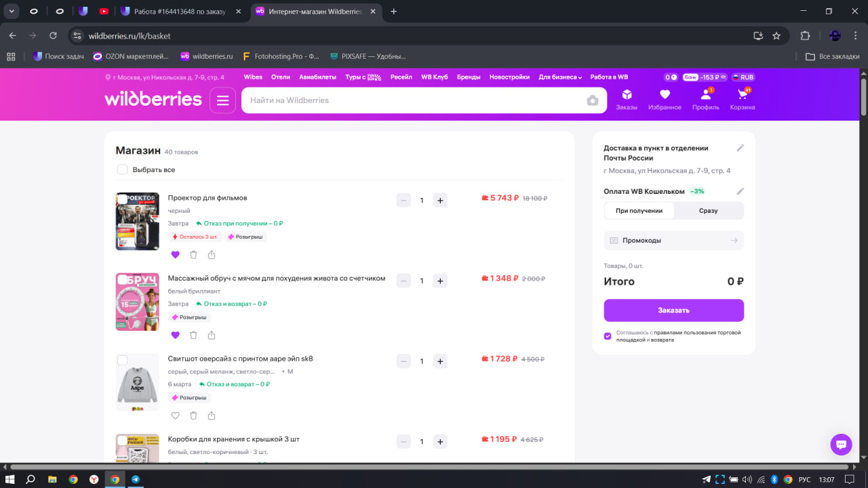Image resolution: width=868 pixels, height=488 pixels.
Task: Share the Массажный обруч item
Action: pos(212,335)
